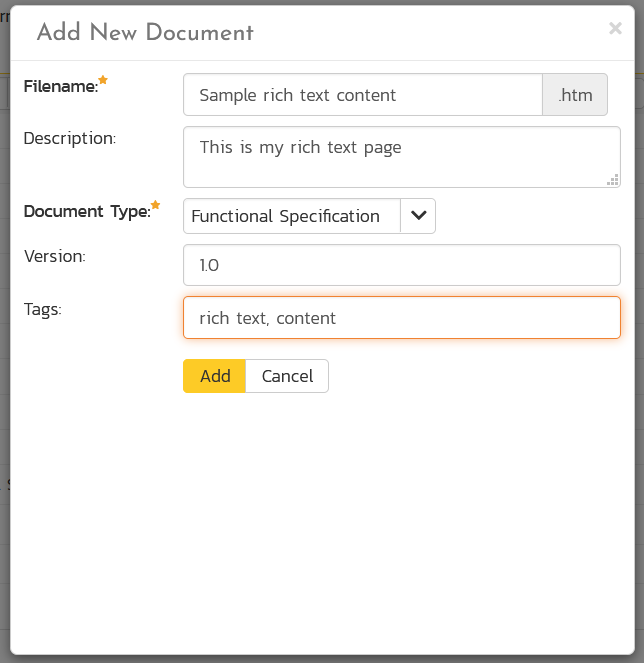Close the Add New Document dialog
The height and width of the screenshot is (663, 644).
click(615, 29)
